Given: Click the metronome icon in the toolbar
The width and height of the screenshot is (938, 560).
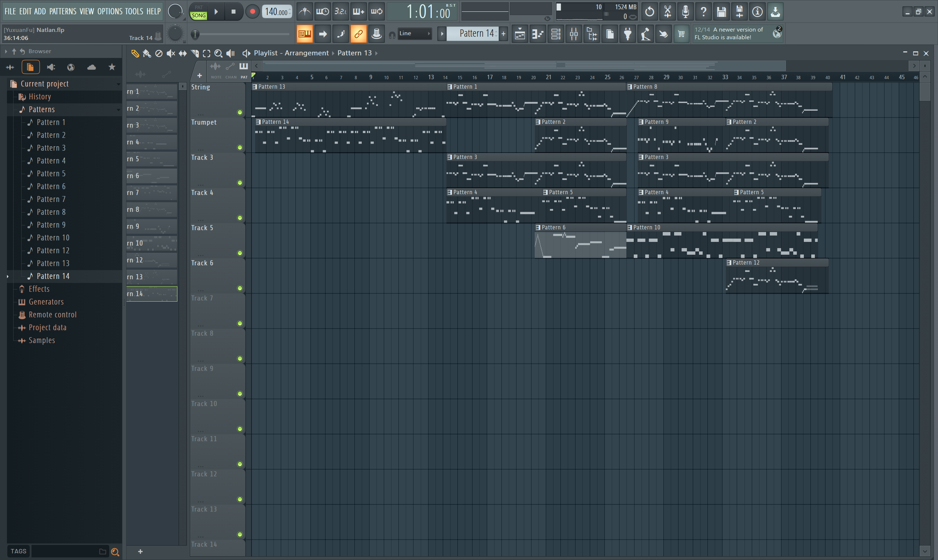Looking at the screenshot, I should coord(305,11).
